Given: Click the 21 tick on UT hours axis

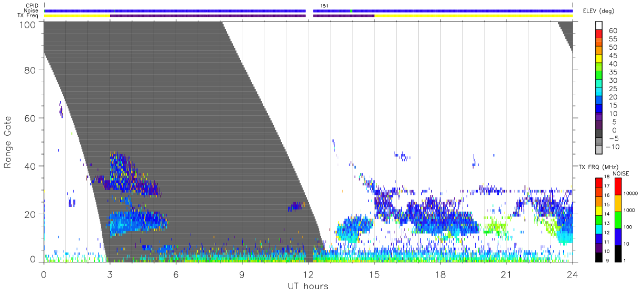Looking at the screenshot, I should point(506,274).
